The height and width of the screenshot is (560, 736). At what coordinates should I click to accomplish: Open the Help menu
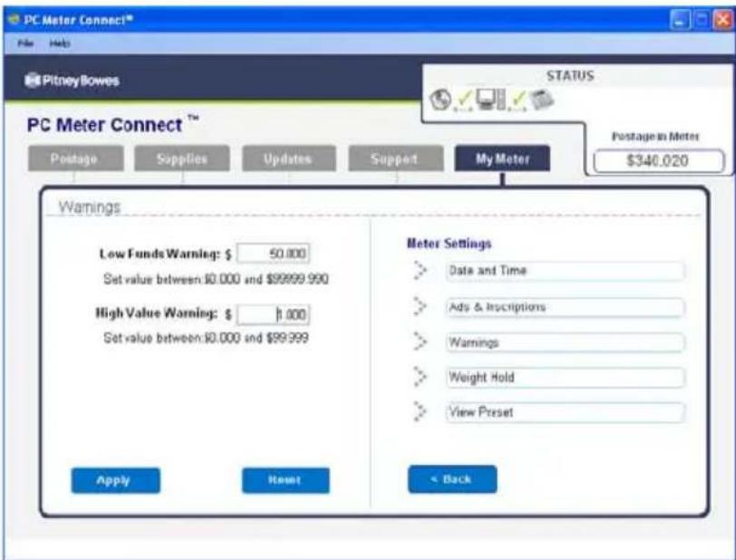(60, 43)
